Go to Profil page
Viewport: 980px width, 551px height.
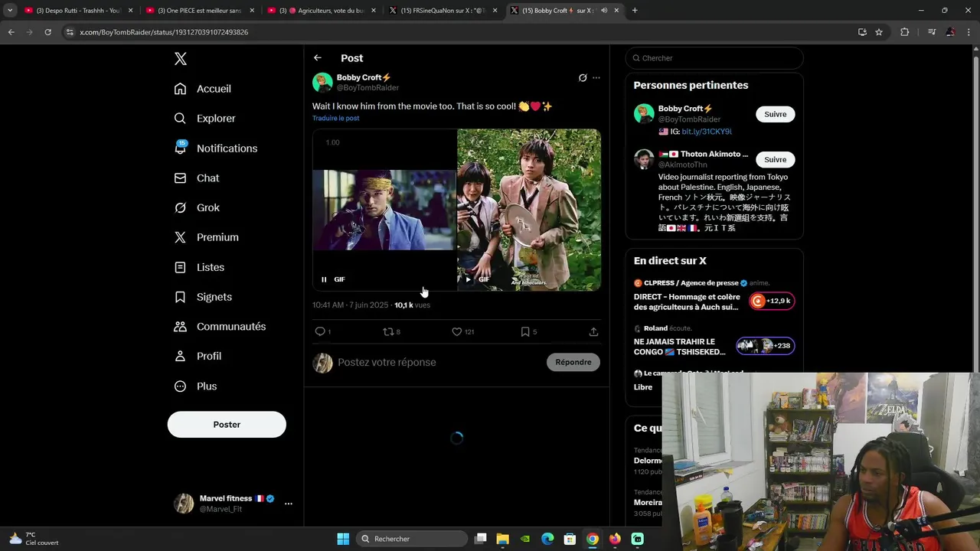[198, 356]
